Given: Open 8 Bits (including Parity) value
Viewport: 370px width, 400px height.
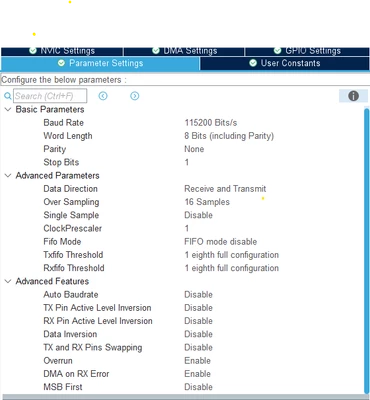Looking at the screenshot, I should coord(229,136).
